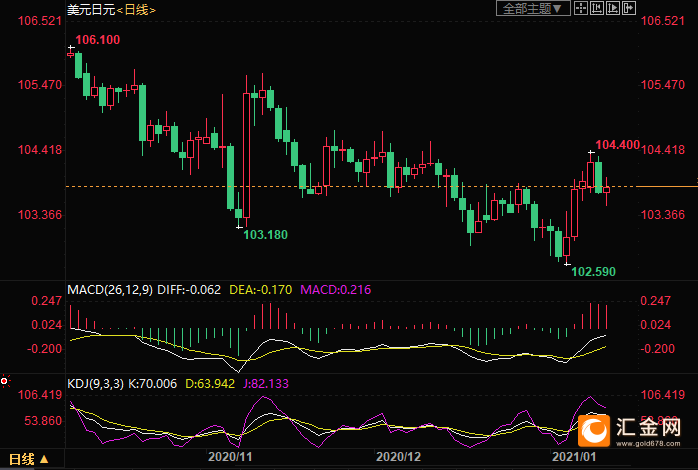Click the D:63.942 value
698x470 pixels.
coord(210,384)
